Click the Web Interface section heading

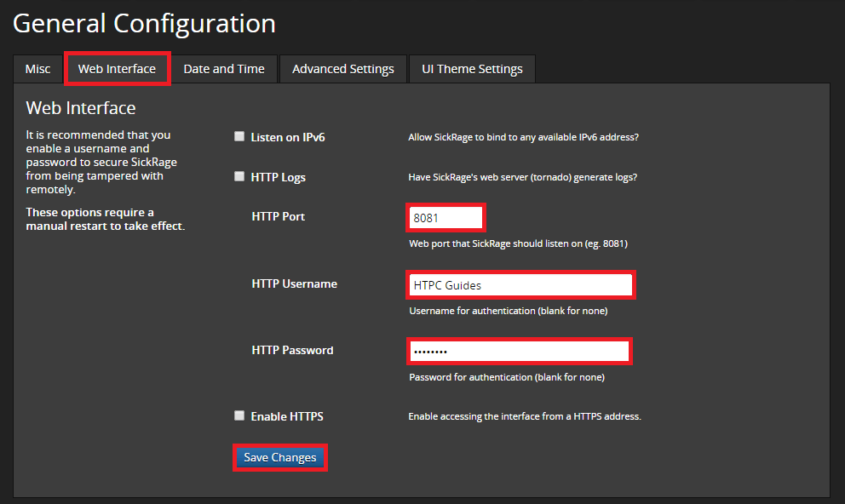click(81, 108)
